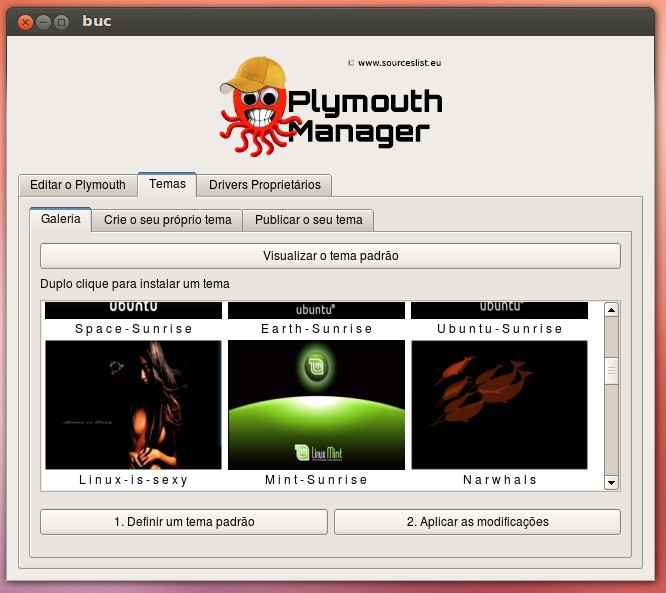This screenshot has width=666, height=593.
Task: Click the gallery scrollbar down arrow
Action: 611,483
